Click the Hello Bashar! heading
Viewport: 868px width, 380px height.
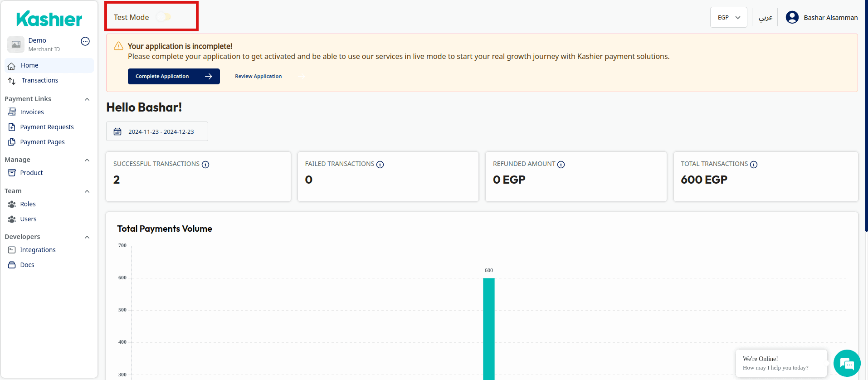point(144,107)
